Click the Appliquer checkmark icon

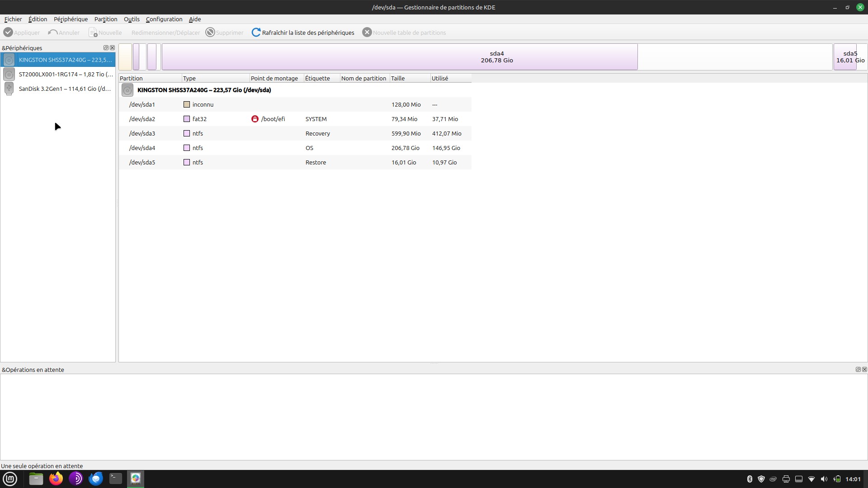click(8, 33)
